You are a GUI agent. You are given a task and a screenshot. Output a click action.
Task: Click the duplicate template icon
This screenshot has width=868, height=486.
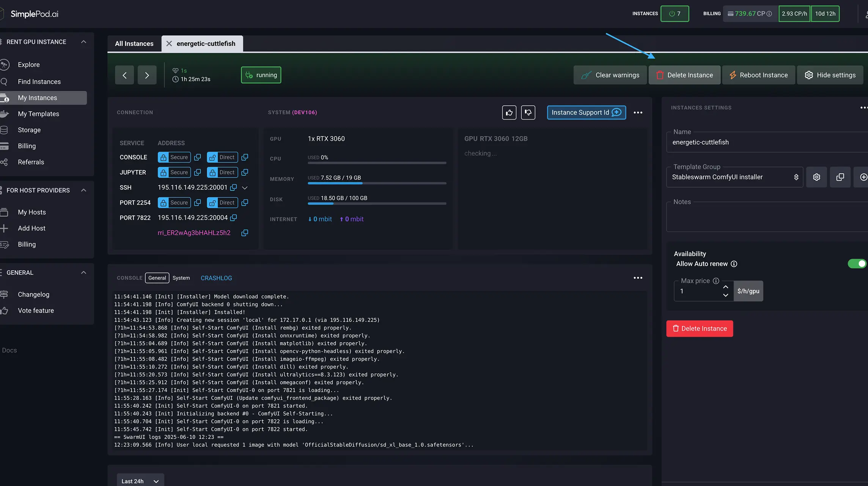click(x=840, y=177)
